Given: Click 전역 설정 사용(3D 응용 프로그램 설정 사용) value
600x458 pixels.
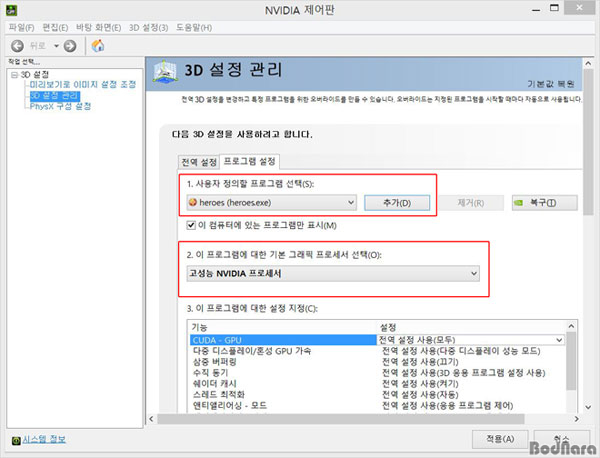Looking at the screenshot, I should click(x=464, y=373).
